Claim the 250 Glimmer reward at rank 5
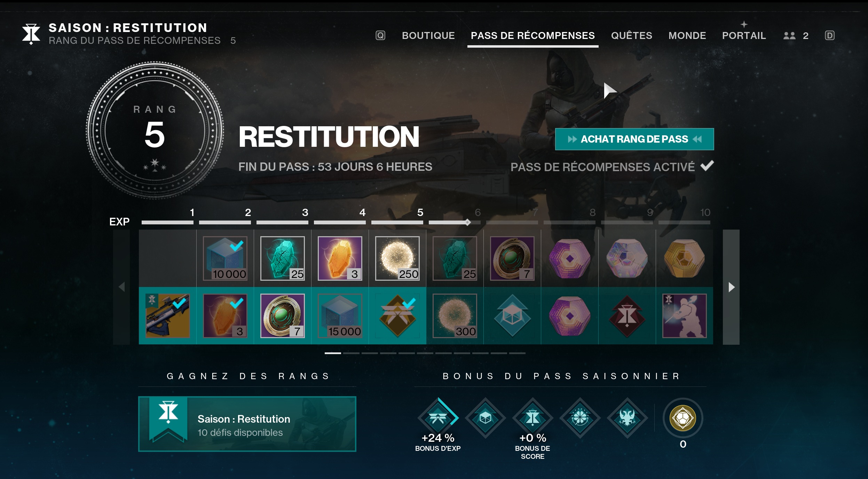The height and width of the screenshot is (479, 868). tap(397, 258)
